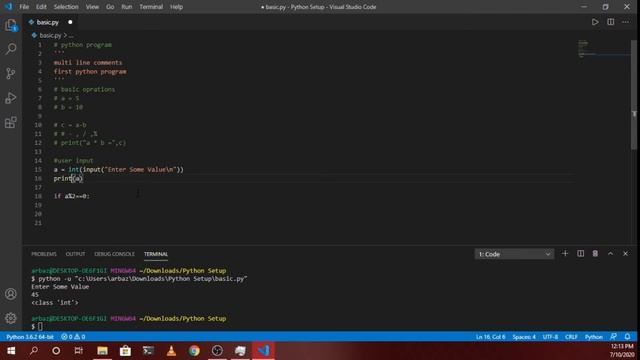Viewport: 640px width, 360px height.
Task: Open the Explorer view in activity bar
Action: coord(11,26)
